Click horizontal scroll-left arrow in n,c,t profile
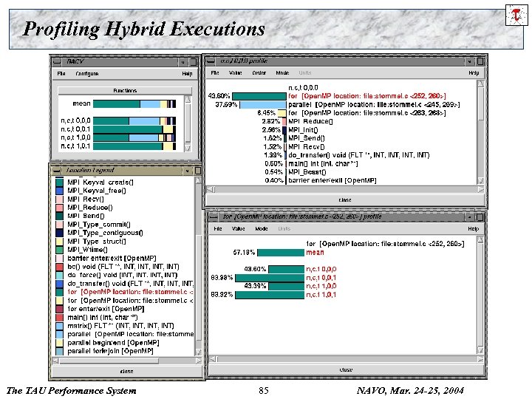Screen dimensions: 532x399 point(211,189)
